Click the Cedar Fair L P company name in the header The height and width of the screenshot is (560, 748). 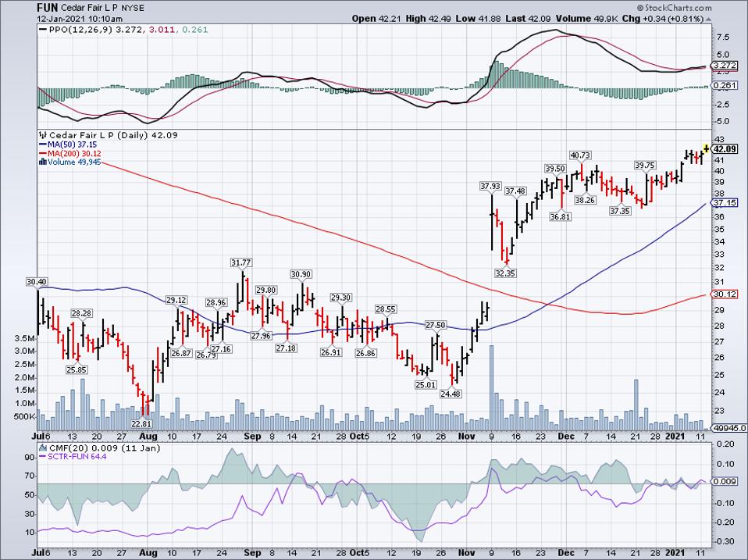[x=88, y=8]
